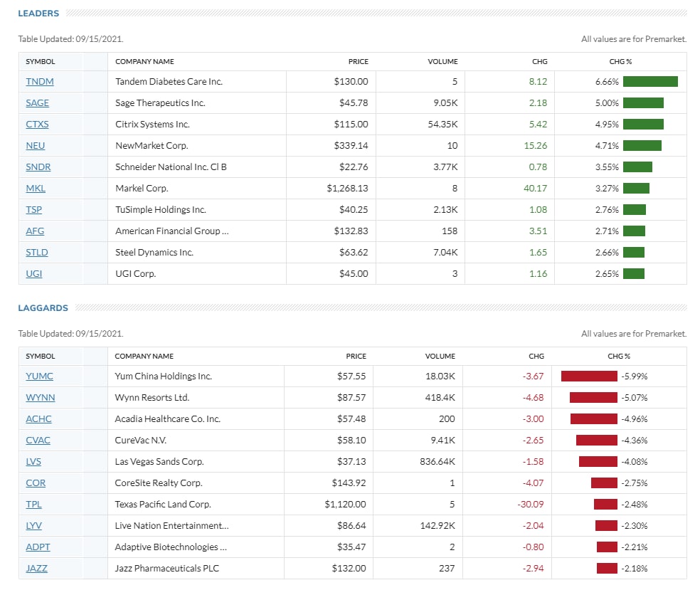Click the -4.07 change value for COR
The width and height of the screenshot is (700, 590).
point(533,483)
